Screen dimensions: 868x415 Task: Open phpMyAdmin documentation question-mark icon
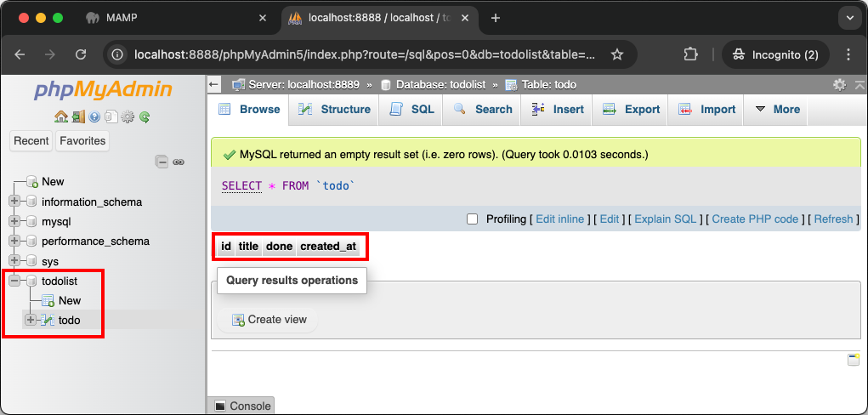(94, 117)
